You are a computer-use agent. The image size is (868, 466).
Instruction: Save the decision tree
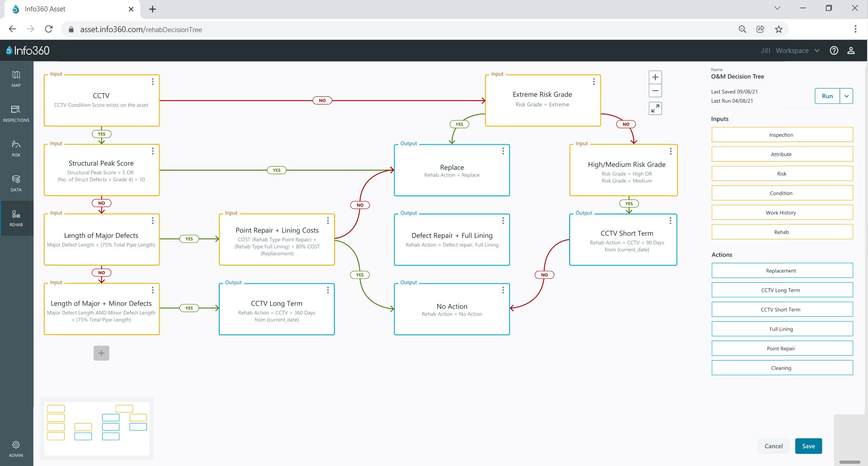(x=808, y=446)
